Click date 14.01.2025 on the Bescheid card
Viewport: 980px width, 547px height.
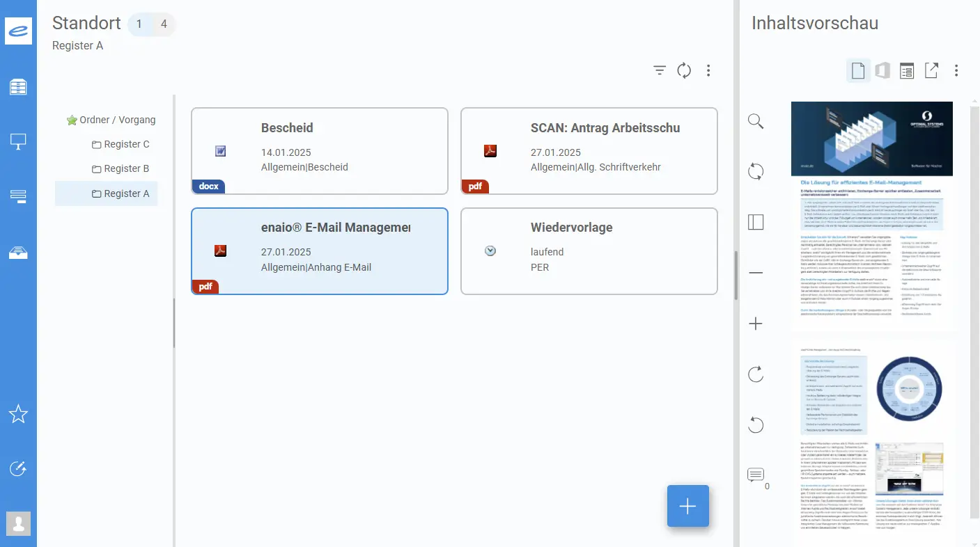pyautogui.click(x=286, y=152)
